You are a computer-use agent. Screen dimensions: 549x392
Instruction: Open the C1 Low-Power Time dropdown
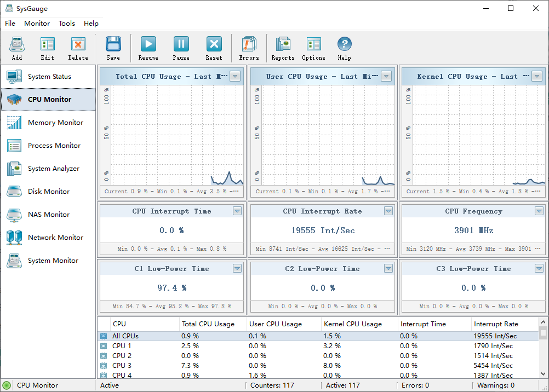coord(237,268)
